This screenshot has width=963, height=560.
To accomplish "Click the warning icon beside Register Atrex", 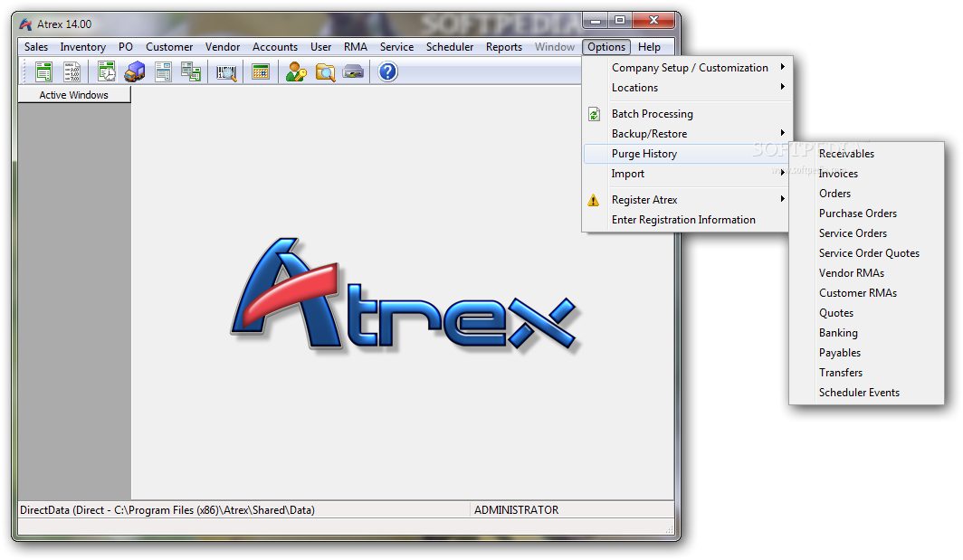I will 594,200.
